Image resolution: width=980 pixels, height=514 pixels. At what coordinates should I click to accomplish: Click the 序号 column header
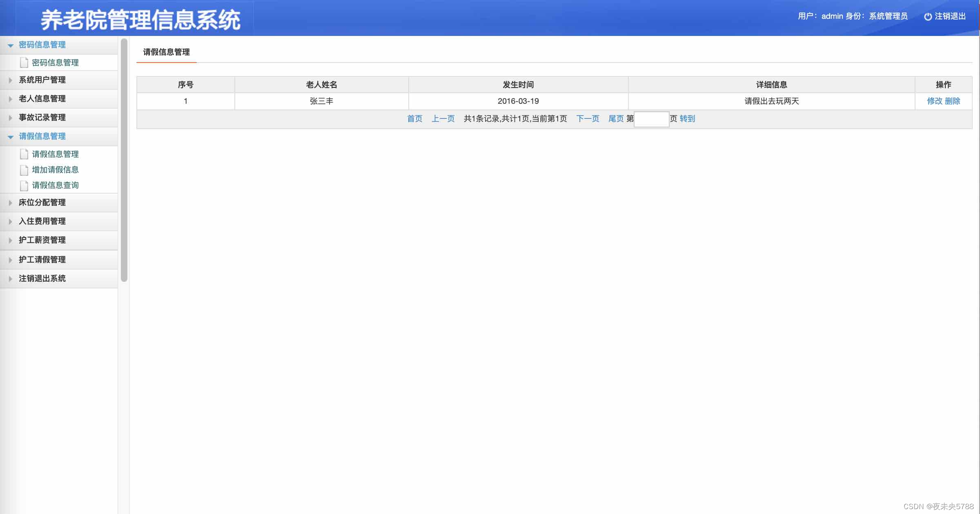(186, 85)
